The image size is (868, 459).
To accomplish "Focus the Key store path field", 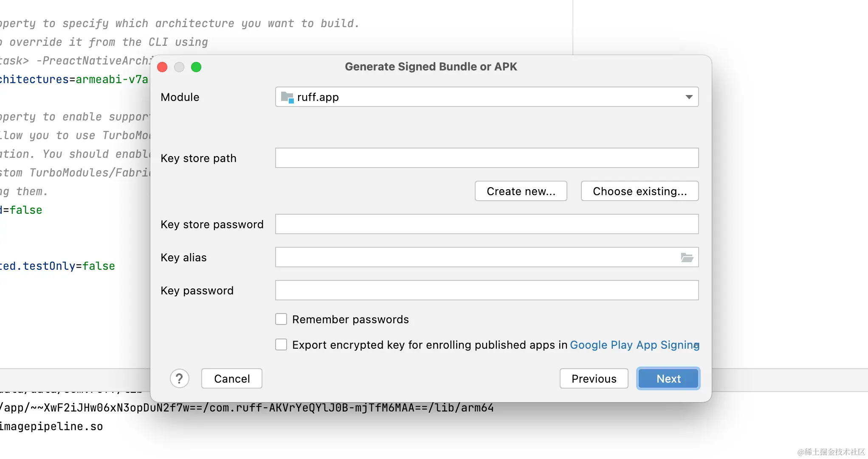I will 487,158.
